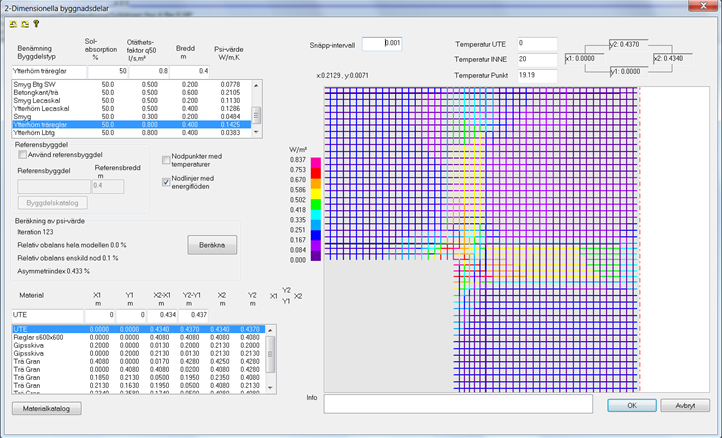
Task: Select the Smyg row with psi 0.0484
Action: coord(132,117)
